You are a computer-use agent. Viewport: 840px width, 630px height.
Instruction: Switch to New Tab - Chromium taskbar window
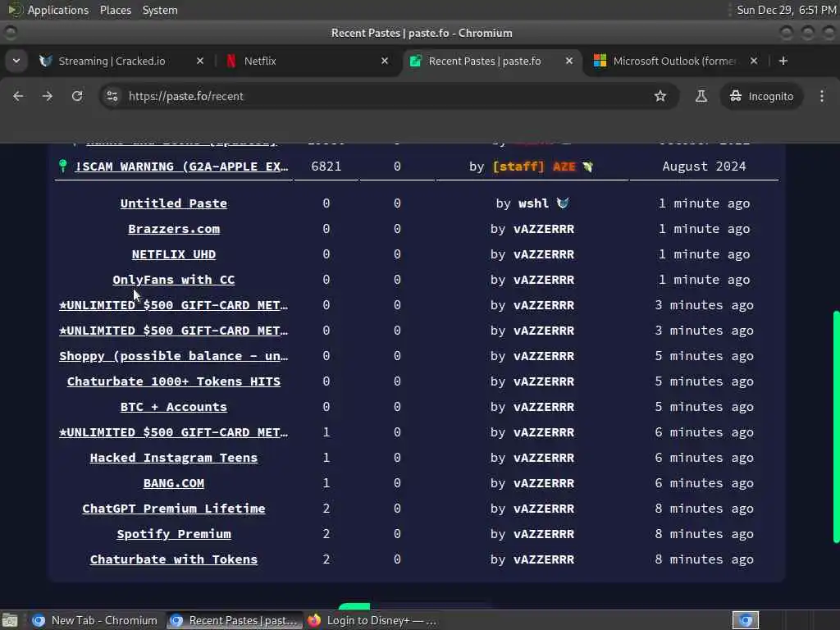coord(95,620)
